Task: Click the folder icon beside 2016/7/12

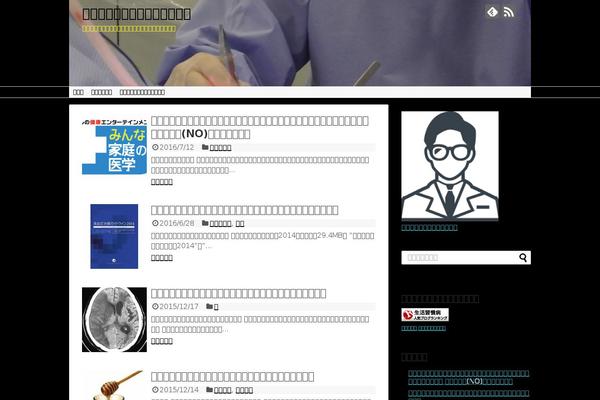Action: [205, 147]
